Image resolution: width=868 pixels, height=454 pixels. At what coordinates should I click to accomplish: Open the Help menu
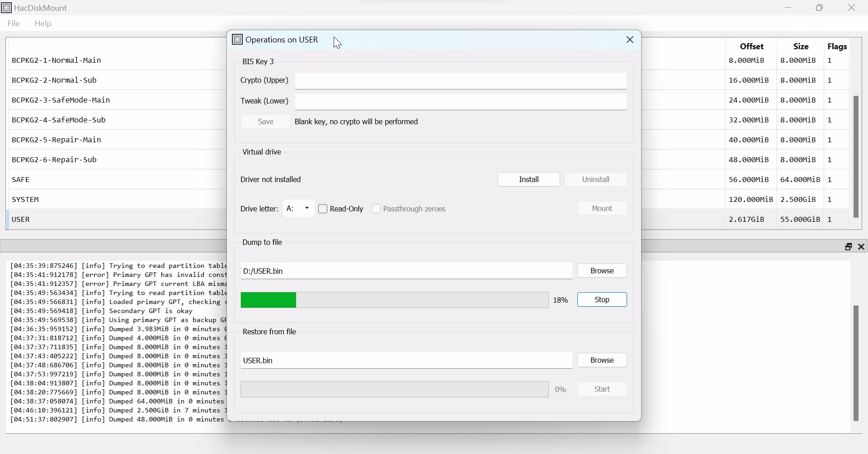tap(43, 23)
